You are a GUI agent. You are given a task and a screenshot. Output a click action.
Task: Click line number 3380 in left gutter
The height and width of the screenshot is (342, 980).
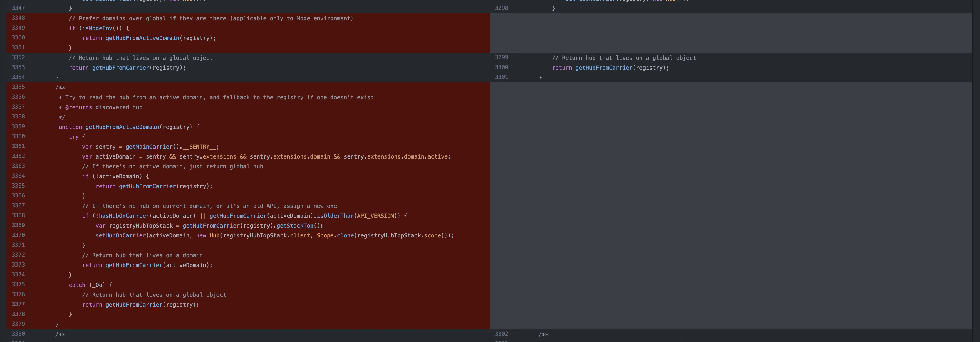[18, 334]
